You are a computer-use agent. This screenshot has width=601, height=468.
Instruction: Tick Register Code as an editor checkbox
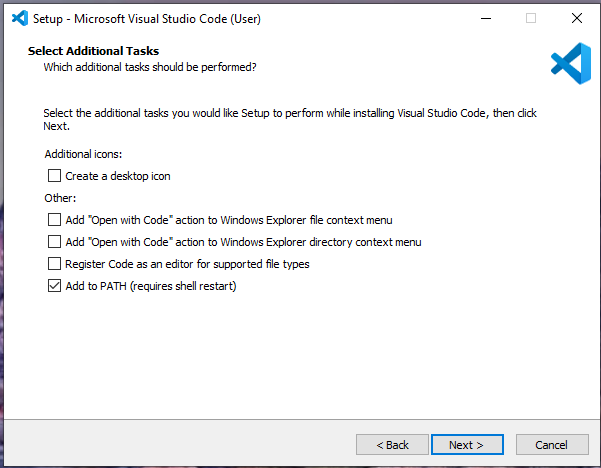(x=55, y=264)
